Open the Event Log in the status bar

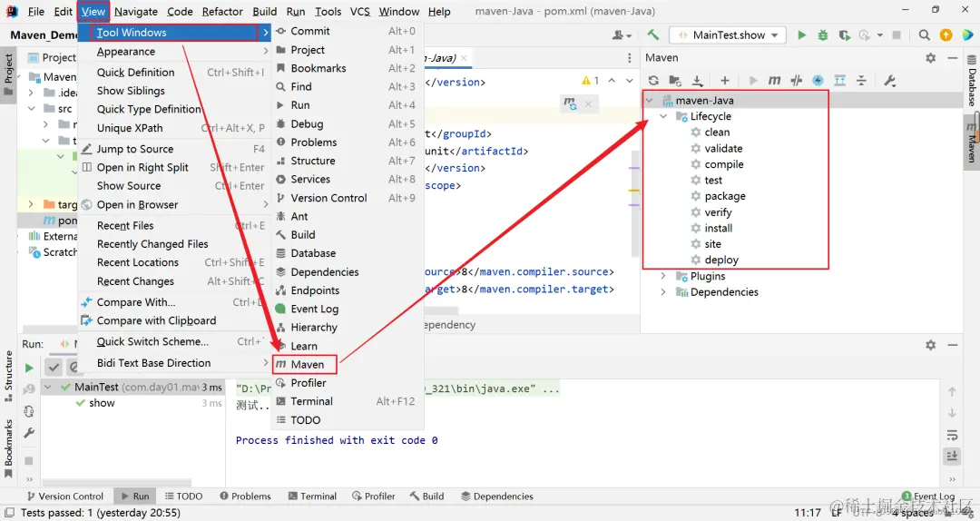tap(927, 496)
